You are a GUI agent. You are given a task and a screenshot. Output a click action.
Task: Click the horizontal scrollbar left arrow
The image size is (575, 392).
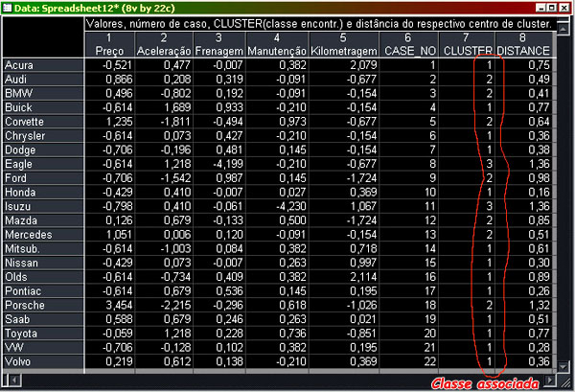(x=14, y=380)
